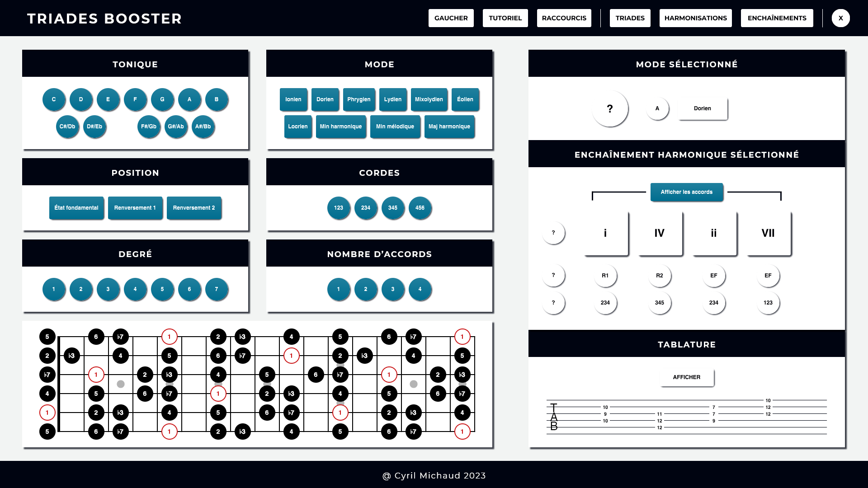The width and height of the screenshot is (868, 488).
Task: Choose the G tonic circle
Action: 162,99
